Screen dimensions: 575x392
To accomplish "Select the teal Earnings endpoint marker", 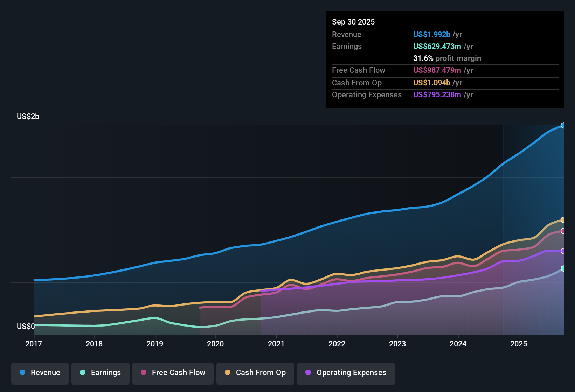I will (563, 268).
